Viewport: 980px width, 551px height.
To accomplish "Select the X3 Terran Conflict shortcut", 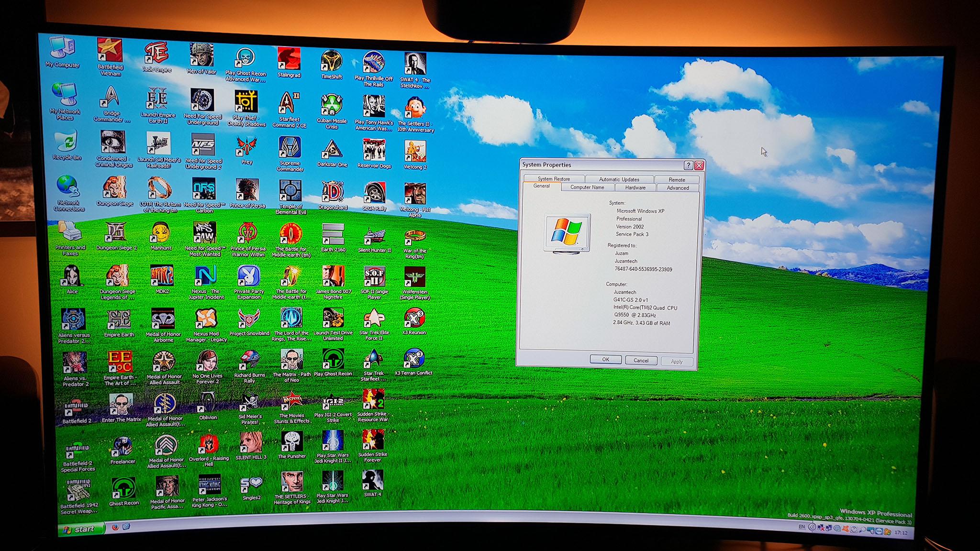I will click(413, 359).
